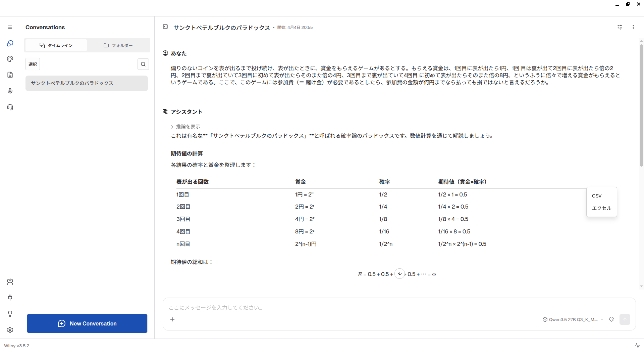
Task: Toggle the hamburger menu at top left
Action: (10, 27)
